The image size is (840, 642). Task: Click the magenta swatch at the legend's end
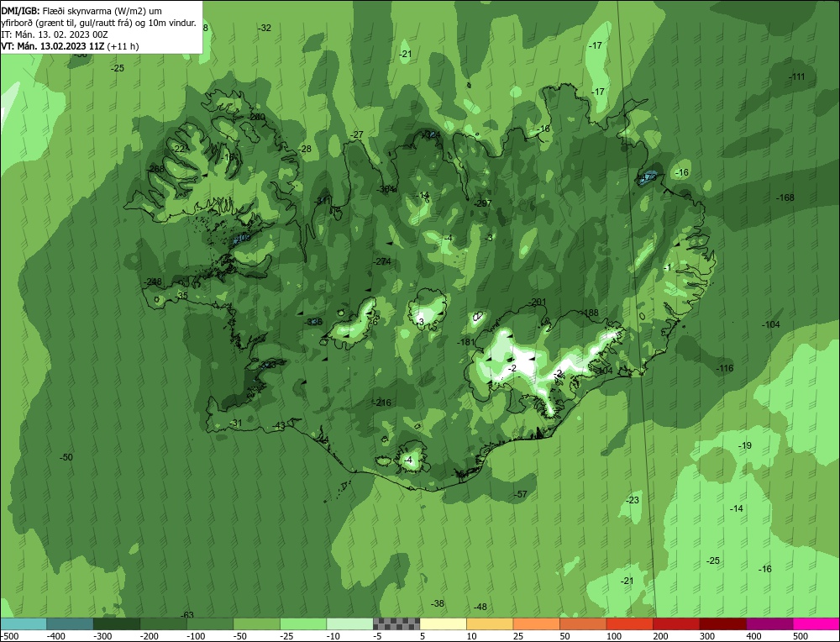(816, 624)
